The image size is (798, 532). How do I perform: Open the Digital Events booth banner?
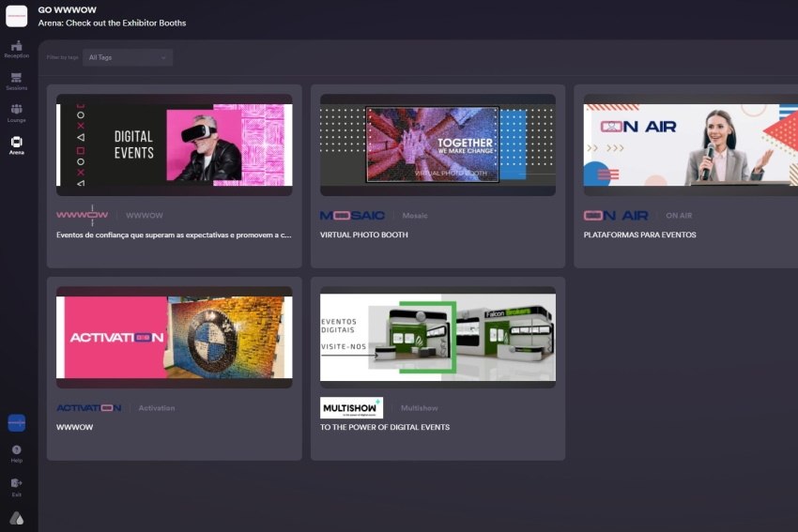pos(174,144)
